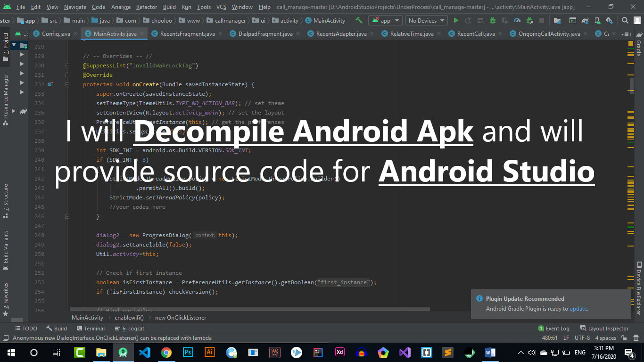Click the user account avatar icon
The image size is (644, 362).
[637, 20]
